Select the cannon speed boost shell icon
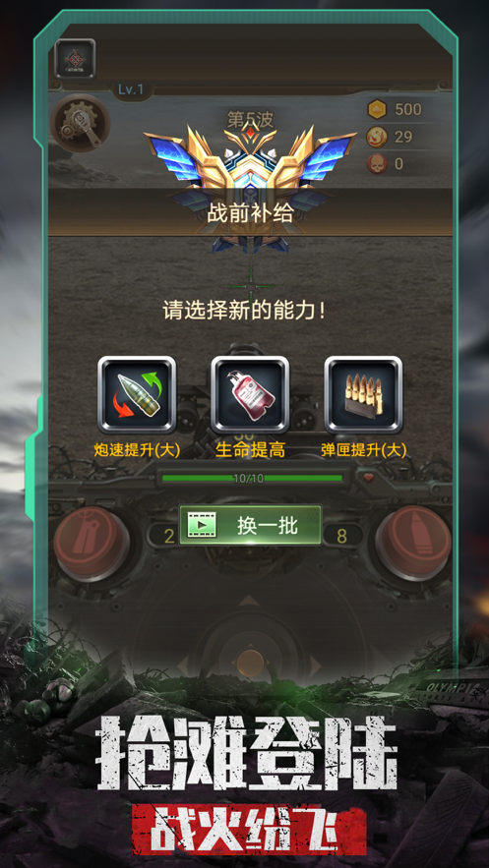The width and height of the screenshot is (489, 868). click(x=137, y=395)
